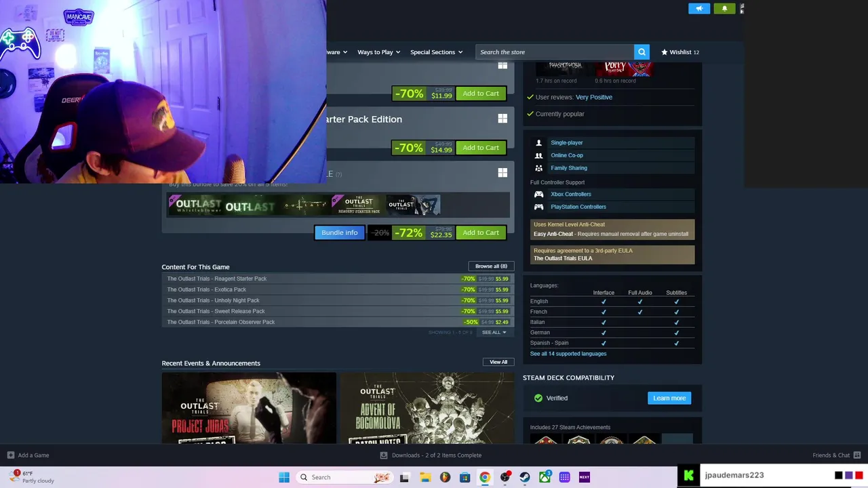
Task: Click the Downloads status icon
Action: click(x=384, y=455)
